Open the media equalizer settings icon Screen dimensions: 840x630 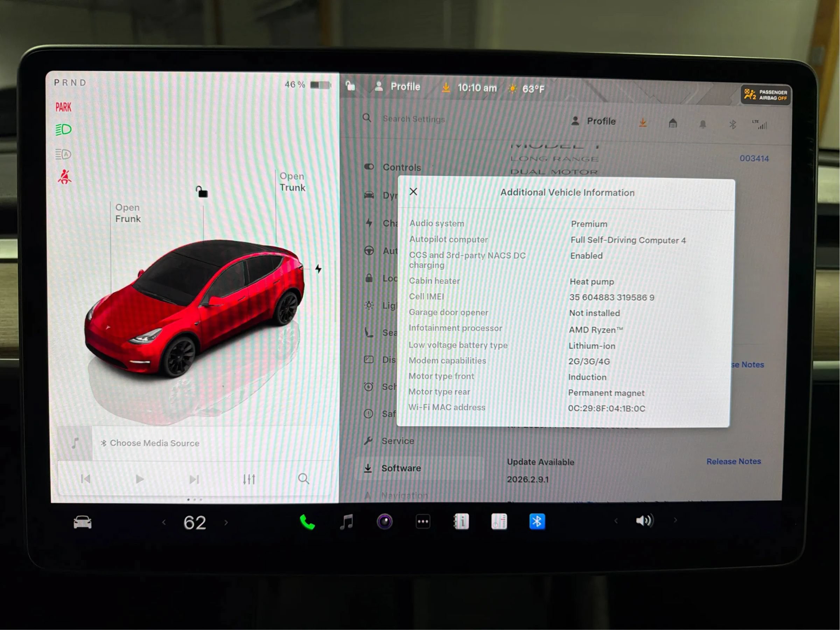point(249,479)
